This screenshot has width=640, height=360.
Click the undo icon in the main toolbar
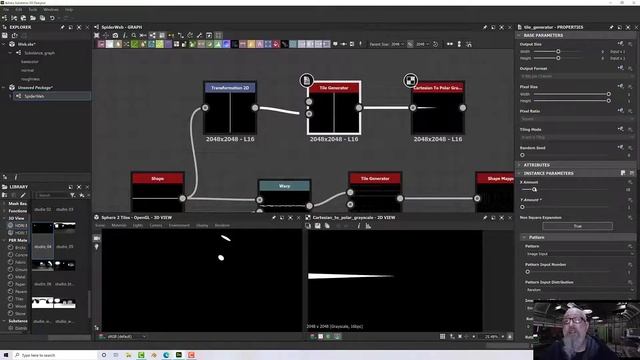(52, 18)
